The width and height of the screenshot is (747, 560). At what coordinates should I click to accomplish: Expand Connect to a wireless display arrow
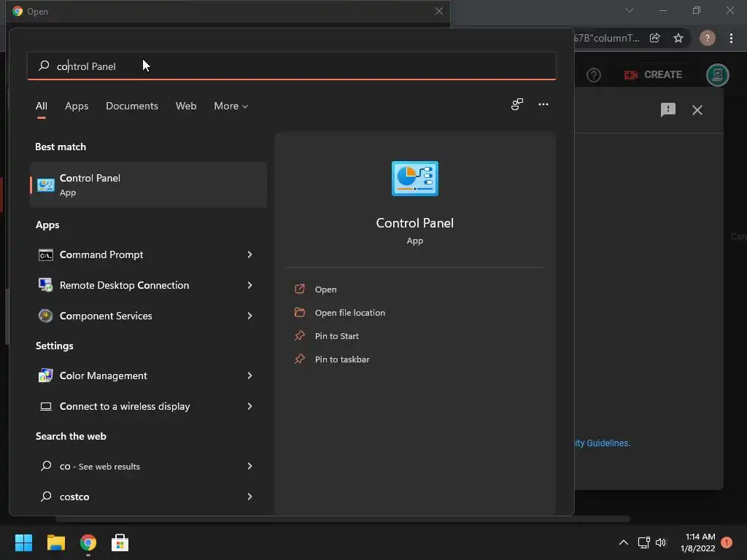tap(249, 406)
